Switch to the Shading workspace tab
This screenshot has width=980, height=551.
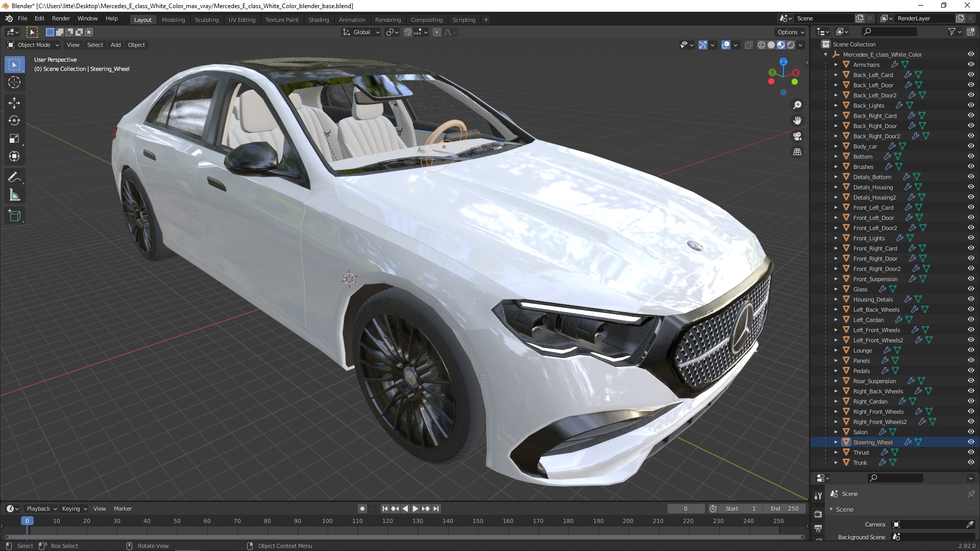pyautogui.click(x=318, y=20)
